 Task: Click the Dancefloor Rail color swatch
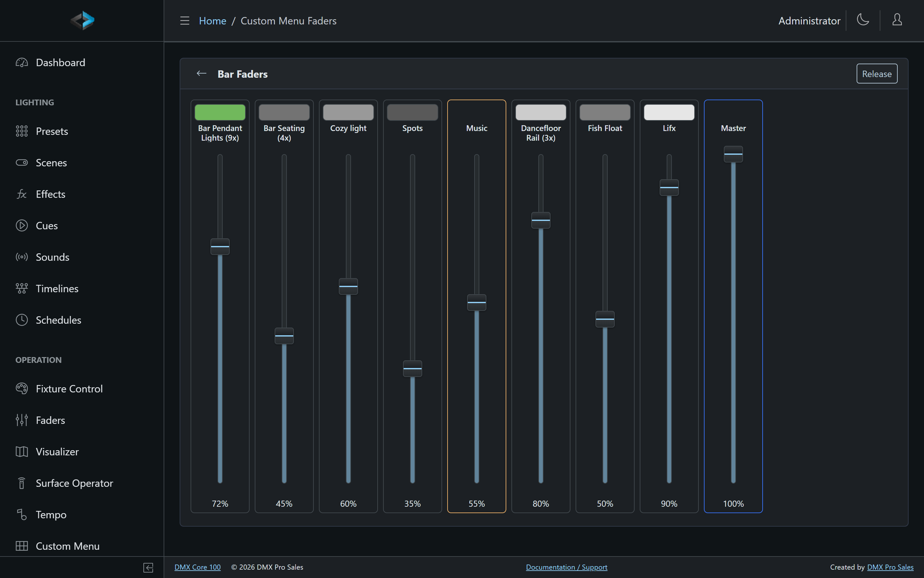[x=541, y=112]
